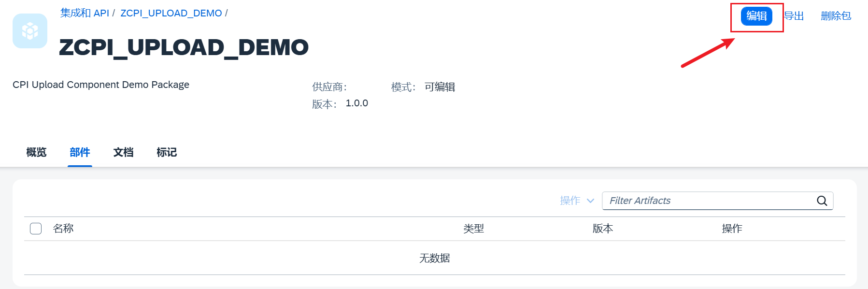Go to the 标记 tab
Image resolution: width=868 pixels, height=289 pixels.
point(167,153)
